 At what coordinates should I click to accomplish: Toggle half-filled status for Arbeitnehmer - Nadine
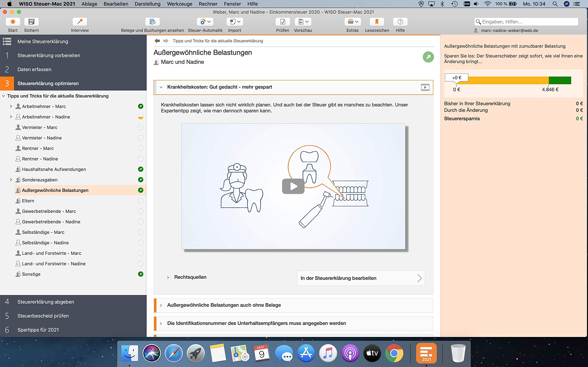140,117
